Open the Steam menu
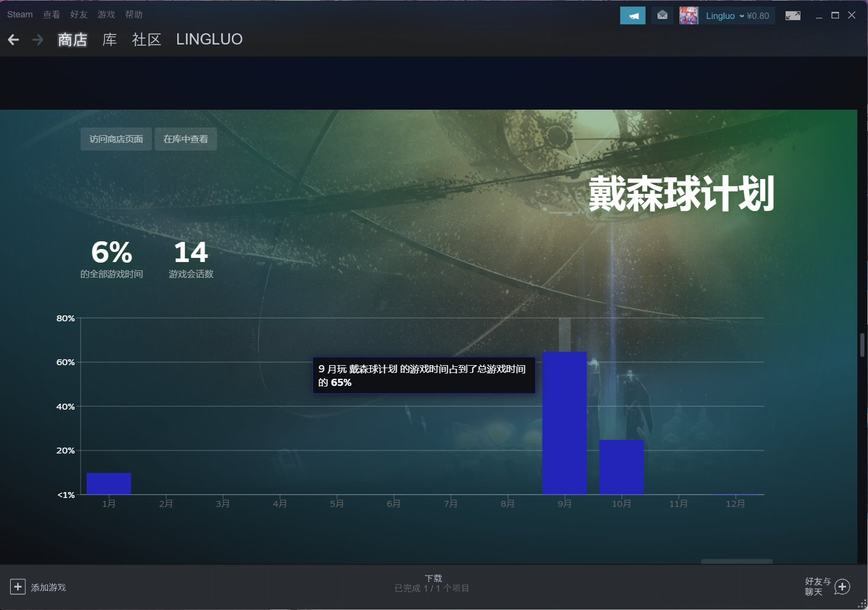This screenshot has height=610, width=868. coord(20,14)
